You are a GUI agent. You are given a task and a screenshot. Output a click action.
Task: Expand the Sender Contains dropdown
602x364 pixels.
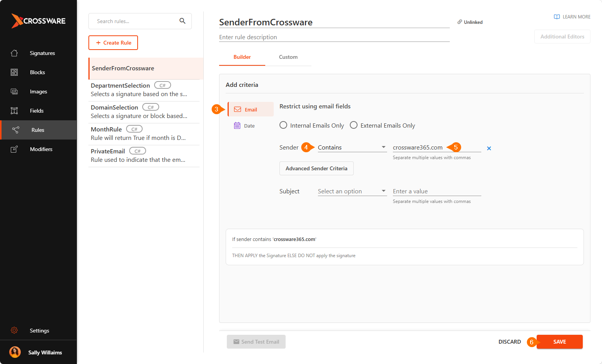point(352,147)
